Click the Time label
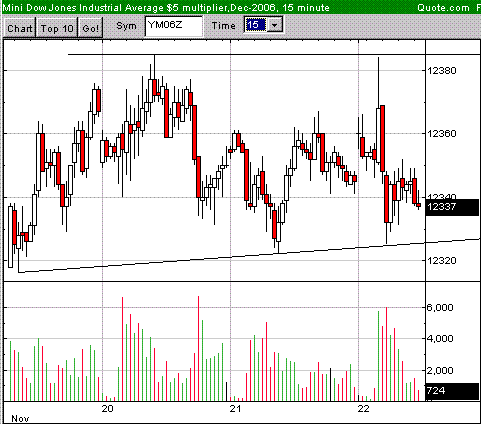This screenshot has height=424, width=481. point(224,26)
